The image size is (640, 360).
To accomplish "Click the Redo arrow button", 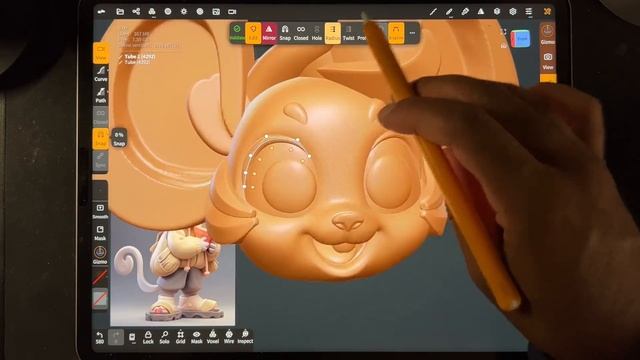I will click(116, 337).
